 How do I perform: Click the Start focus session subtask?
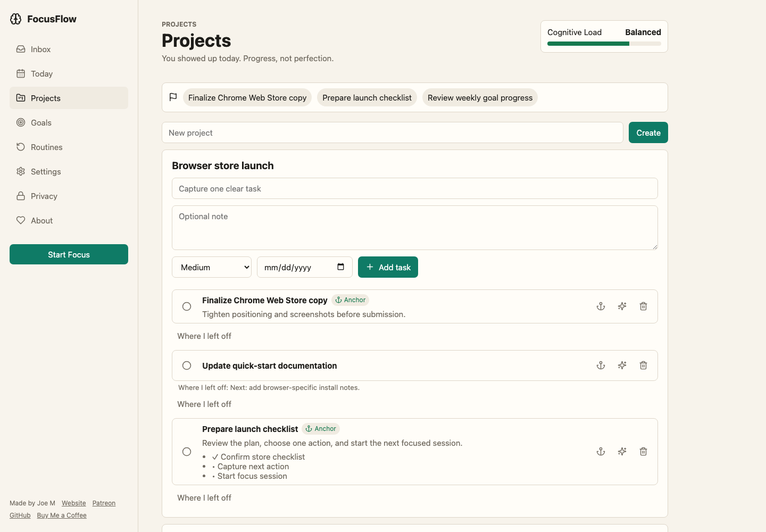pos(249,476)
